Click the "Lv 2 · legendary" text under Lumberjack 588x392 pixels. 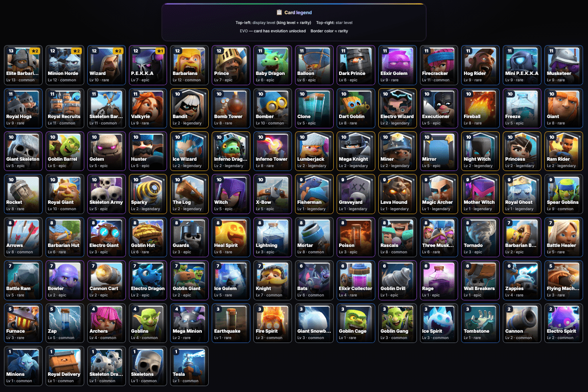click(313, 166)
